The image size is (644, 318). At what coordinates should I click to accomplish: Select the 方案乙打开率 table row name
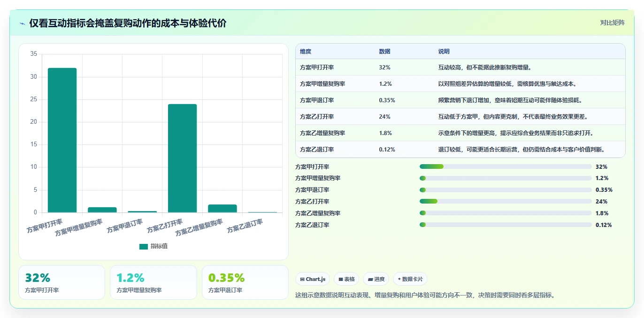(317, 116)
